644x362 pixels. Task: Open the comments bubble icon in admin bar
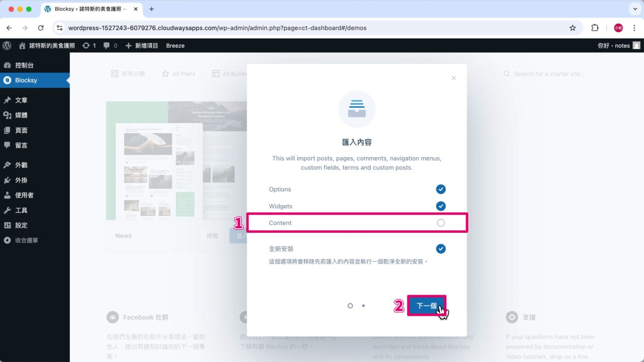coord(107,45)
